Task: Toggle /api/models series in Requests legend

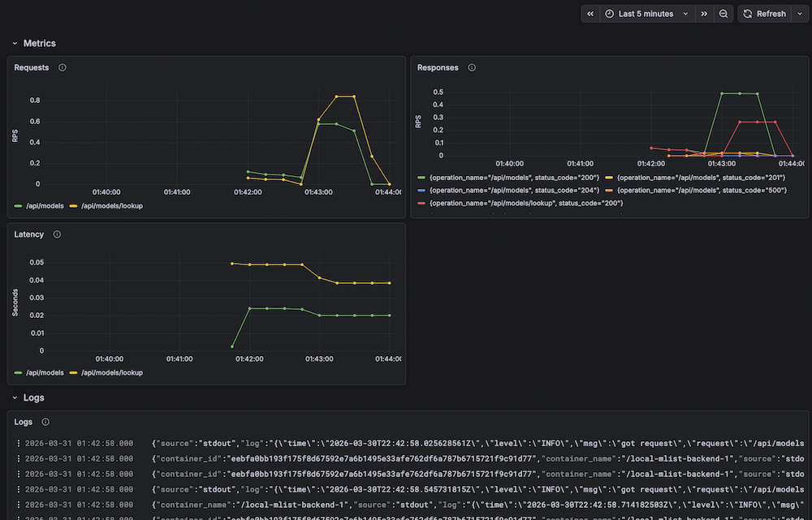Action: tap(39, 206)
